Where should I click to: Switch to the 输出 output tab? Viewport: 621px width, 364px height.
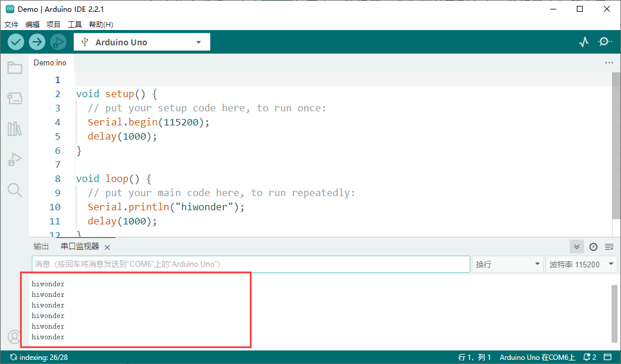tap(41, 247)
